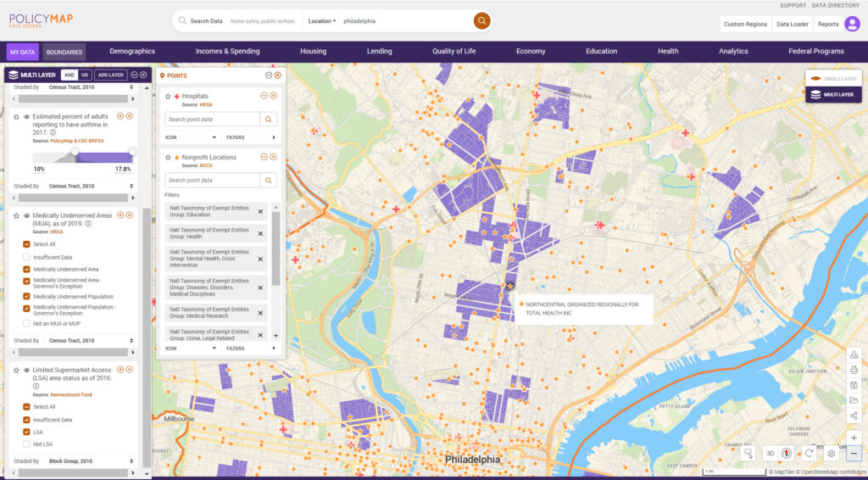Check the Not an MUA or MUP checkbox
Image resolution: width=868 pixels, height=480 pixels.
click(26, 323)
